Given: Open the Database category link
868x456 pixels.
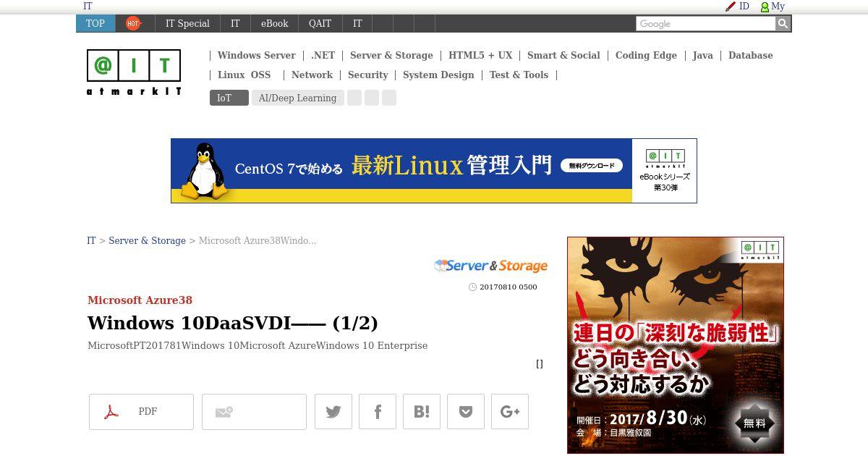Looking at the screenshot, I should [x=750, y=55].
